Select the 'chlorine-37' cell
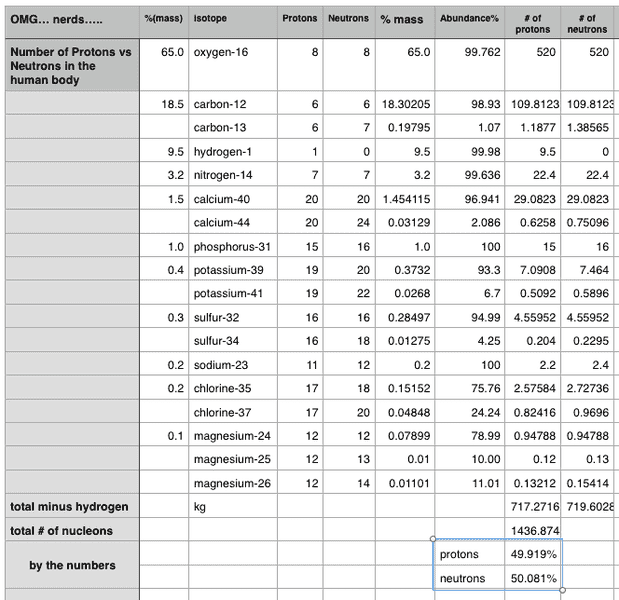 (233, 412)
